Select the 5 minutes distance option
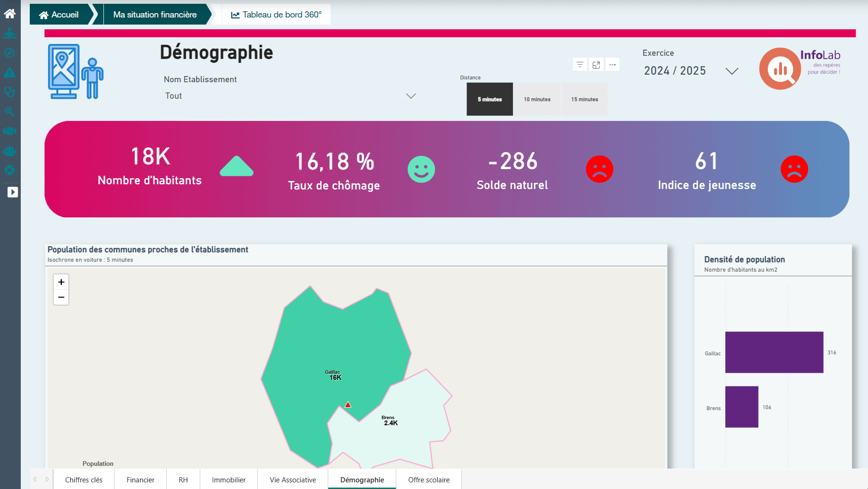Image resolution: width=868 pixels, height=489 pixels. 490,99
